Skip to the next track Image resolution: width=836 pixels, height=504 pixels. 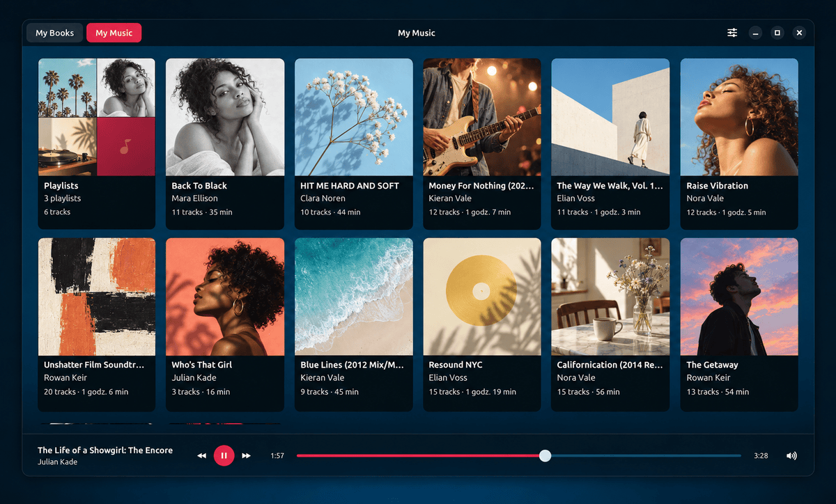(x=246, y=456)
